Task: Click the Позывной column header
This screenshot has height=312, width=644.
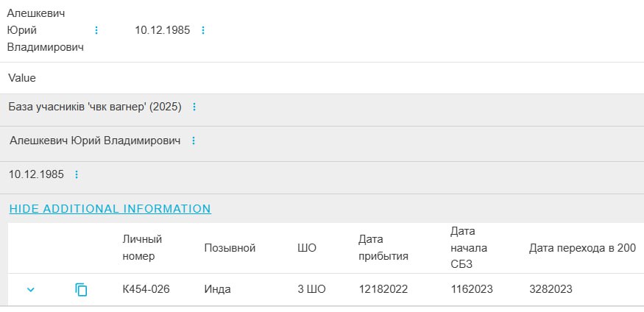Action: point(230,248)
